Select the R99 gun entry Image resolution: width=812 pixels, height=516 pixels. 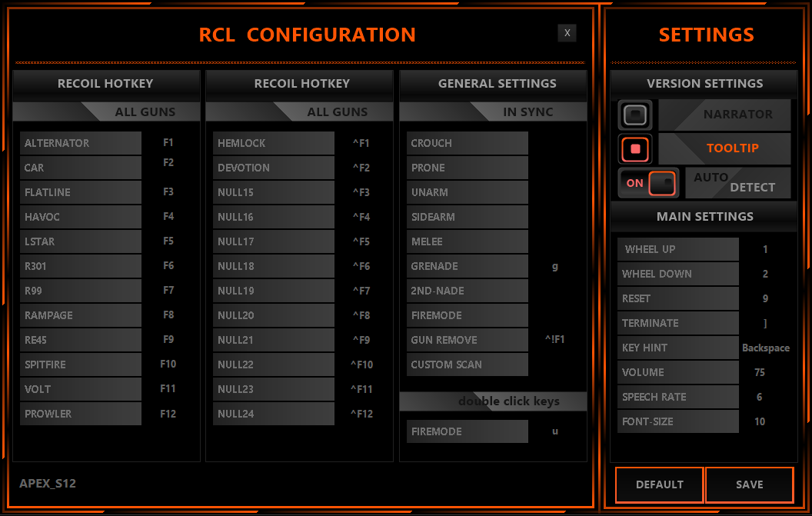(x=80, y=291)
